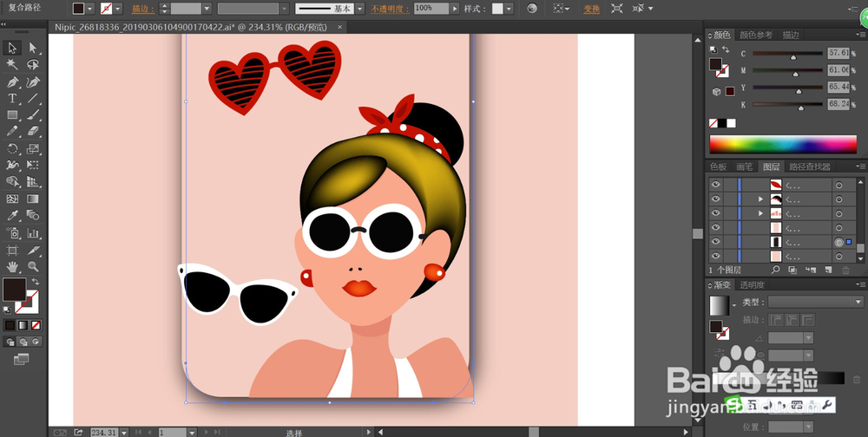This screenshot has width=868, height=437.
Task: Toggle visibility of the first layer row
Action: pyautogui.click(x=716, y=185)
